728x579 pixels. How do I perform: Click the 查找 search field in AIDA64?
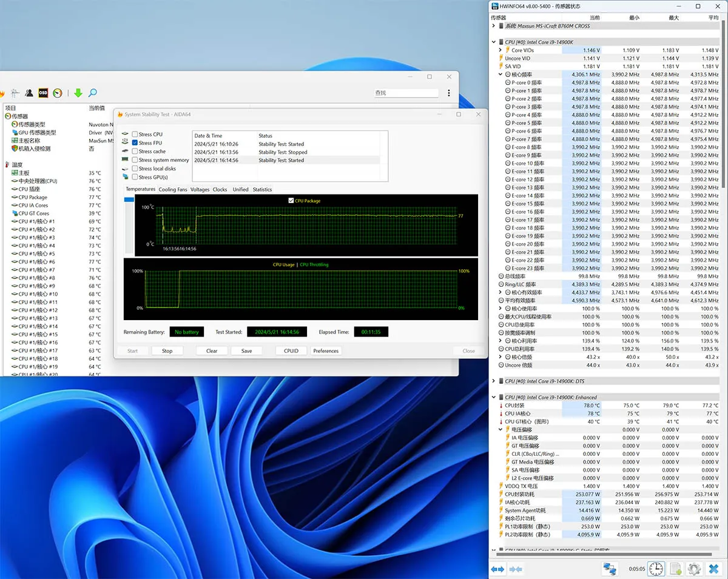pyautogui.click(x=406, y=93)
